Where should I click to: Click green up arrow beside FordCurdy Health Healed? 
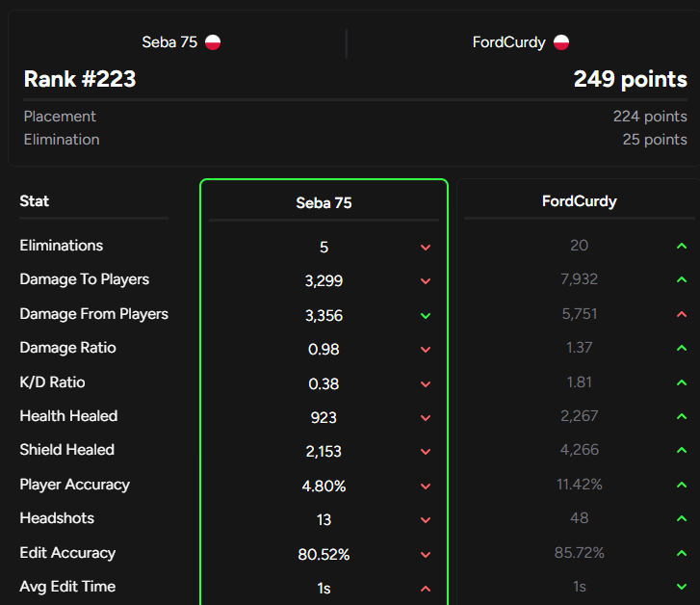pos(682,416)
